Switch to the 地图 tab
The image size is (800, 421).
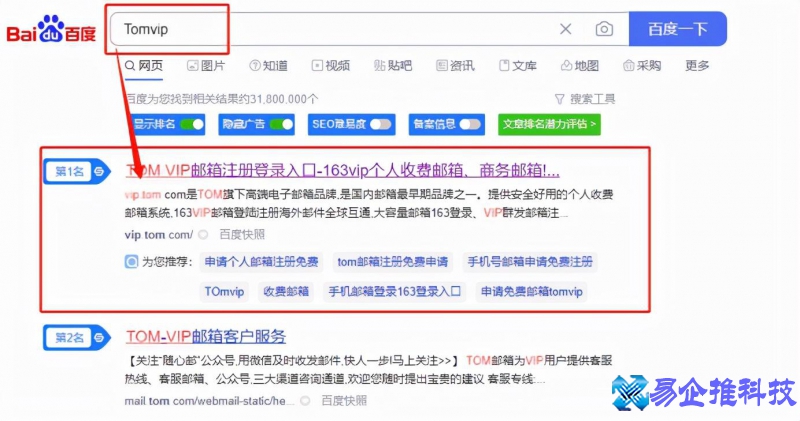(580, 66)
